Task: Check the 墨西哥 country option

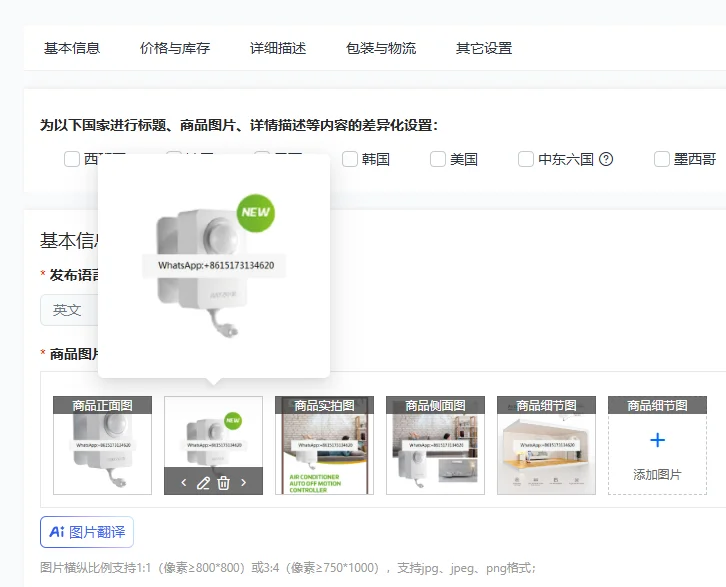Action: click(662, 159)
